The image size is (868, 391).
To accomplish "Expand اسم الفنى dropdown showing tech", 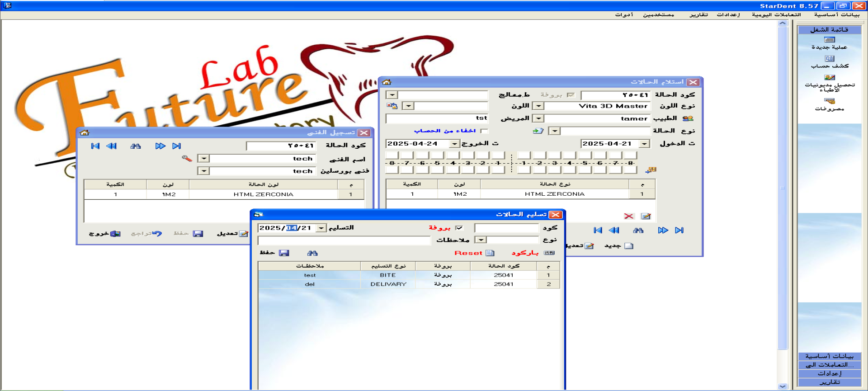I will click(204, 158).
